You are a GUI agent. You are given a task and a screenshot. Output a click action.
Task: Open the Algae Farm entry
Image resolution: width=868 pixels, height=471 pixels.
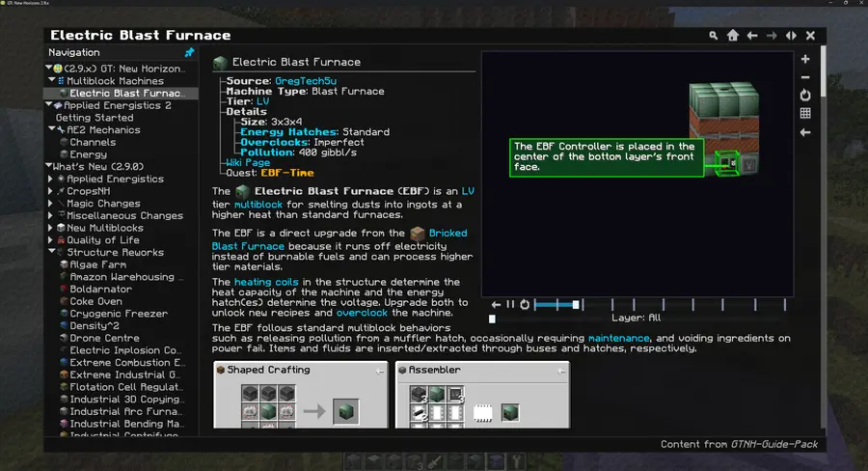pyautogui.click(x=98, y=264)
